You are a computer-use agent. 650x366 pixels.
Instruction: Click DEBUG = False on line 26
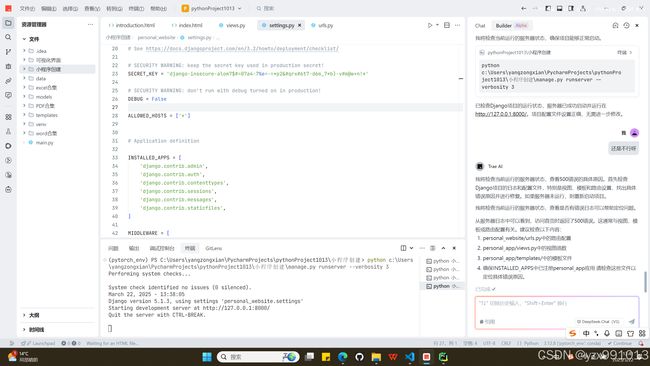(147, 99)
